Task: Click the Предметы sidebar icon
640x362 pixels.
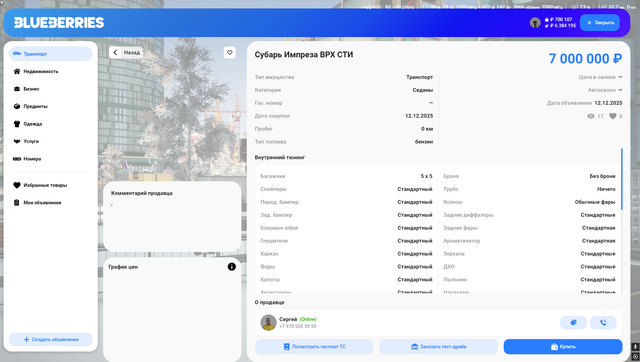Action: [17, 107]
